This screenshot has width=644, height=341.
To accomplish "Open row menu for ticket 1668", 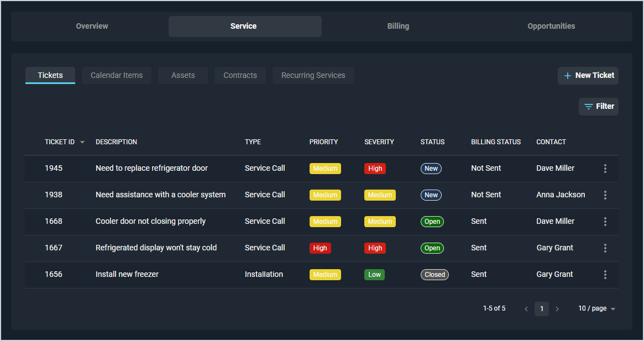I will [605, 222].
